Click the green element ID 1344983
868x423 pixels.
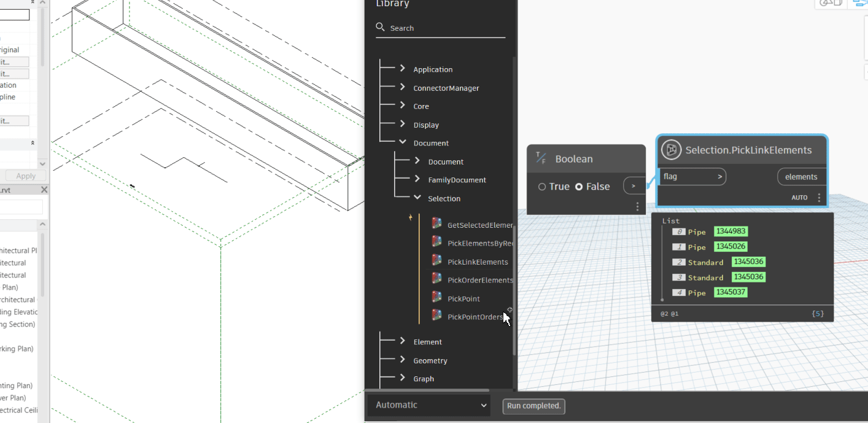(x=730, y=231)
